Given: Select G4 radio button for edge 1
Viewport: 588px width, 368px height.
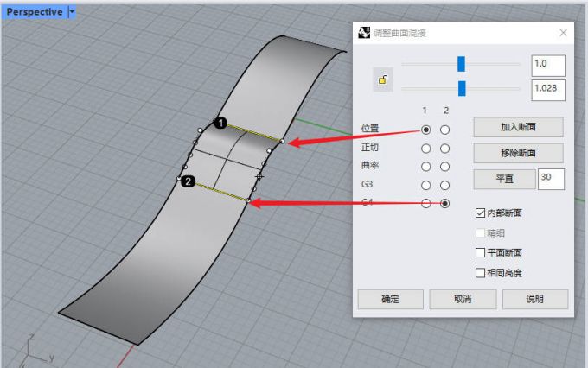Looking at the screenshot, I should (425, 204).
